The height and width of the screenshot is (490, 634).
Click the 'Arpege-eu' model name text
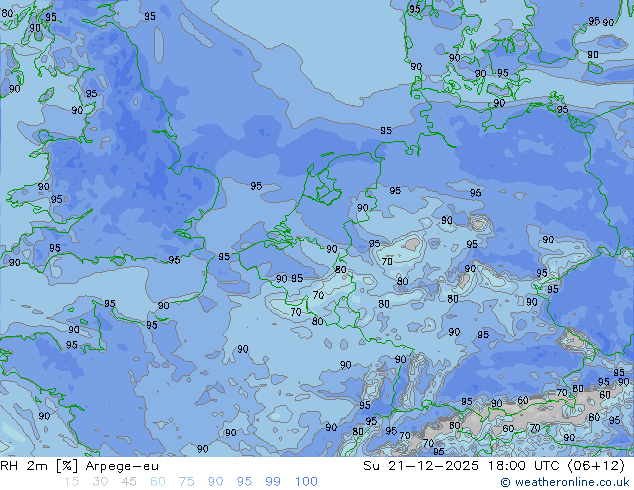(x=122, y=466)
